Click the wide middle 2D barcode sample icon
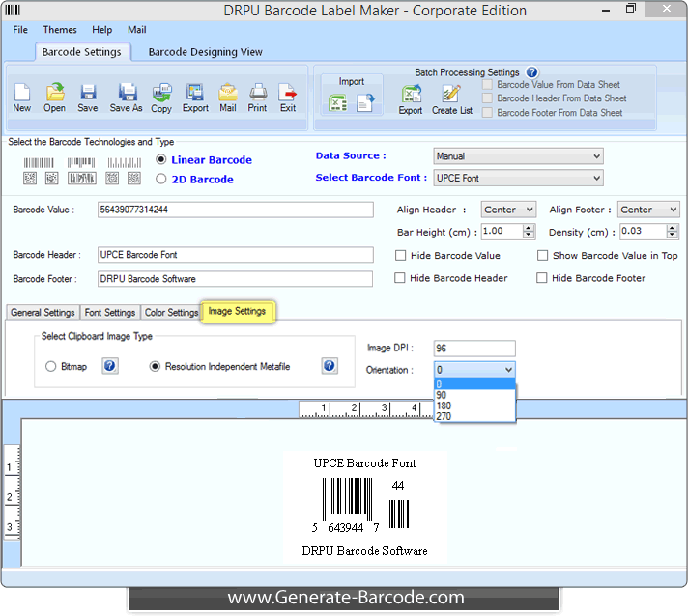This screenshot has height=616, width=688. [81, 178]
